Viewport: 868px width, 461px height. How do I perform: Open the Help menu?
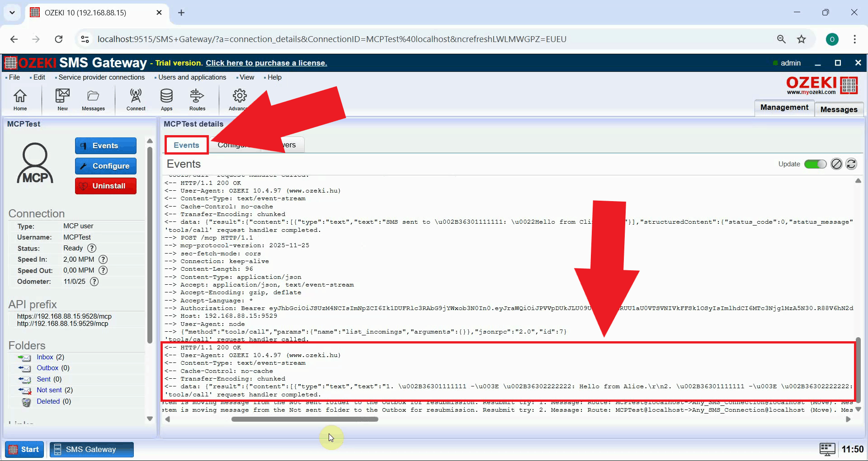point(274,77)
